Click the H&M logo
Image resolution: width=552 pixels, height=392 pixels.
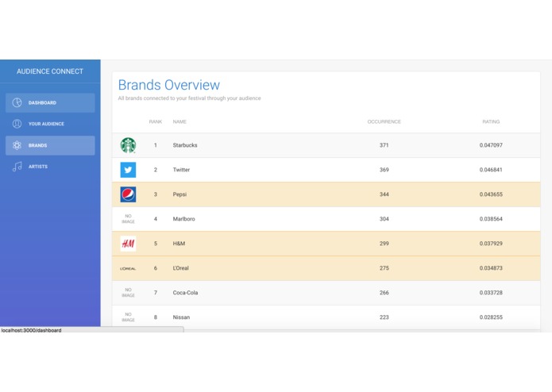click(128, 244)
